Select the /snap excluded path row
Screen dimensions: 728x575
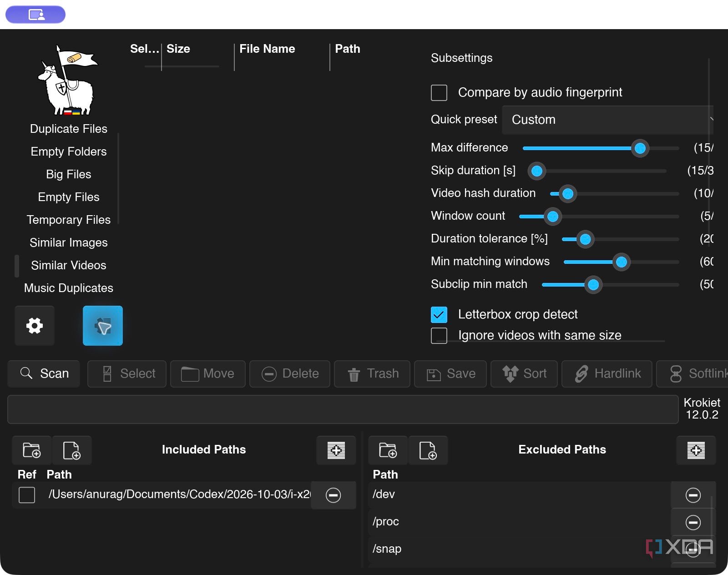519,549
